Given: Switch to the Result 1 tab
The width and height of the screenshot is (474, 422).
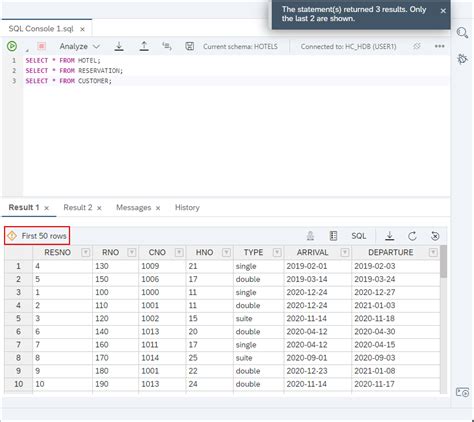Looking at the screenshot, I should [x=24, y=207].
